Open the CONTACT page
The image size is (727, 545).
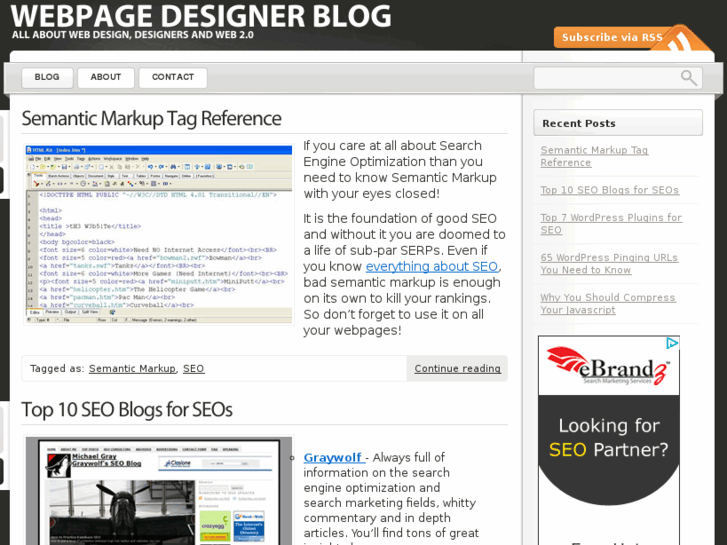[173, 77]
